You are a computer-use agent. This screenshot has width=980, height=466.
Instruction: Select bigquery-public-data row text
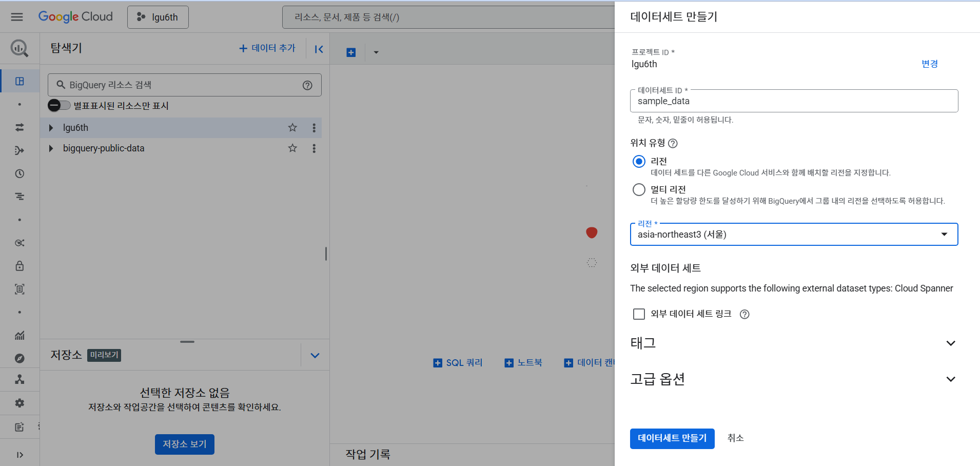click(x=104, y=148)
